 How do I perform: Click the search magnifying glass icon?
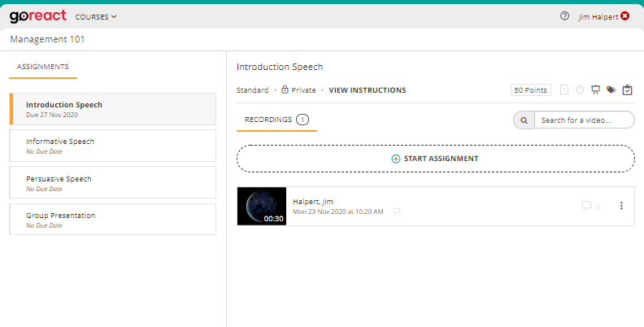pos(524,120)
